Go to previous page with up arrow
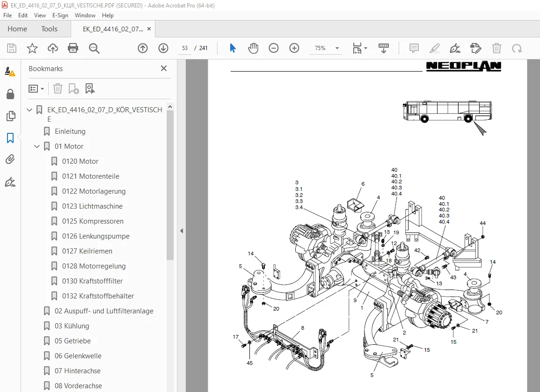 (143, 48)
